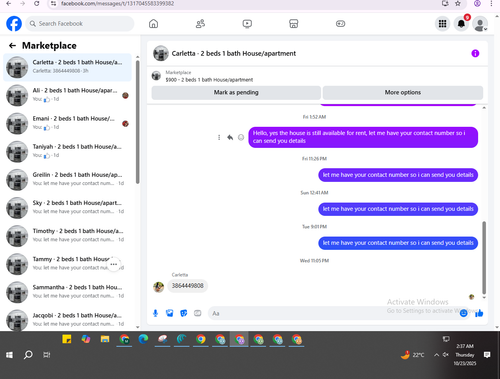This screenshot has width=500, height=379.
Task: Open the Gaming icon in top bar
Action: [340, 24]
